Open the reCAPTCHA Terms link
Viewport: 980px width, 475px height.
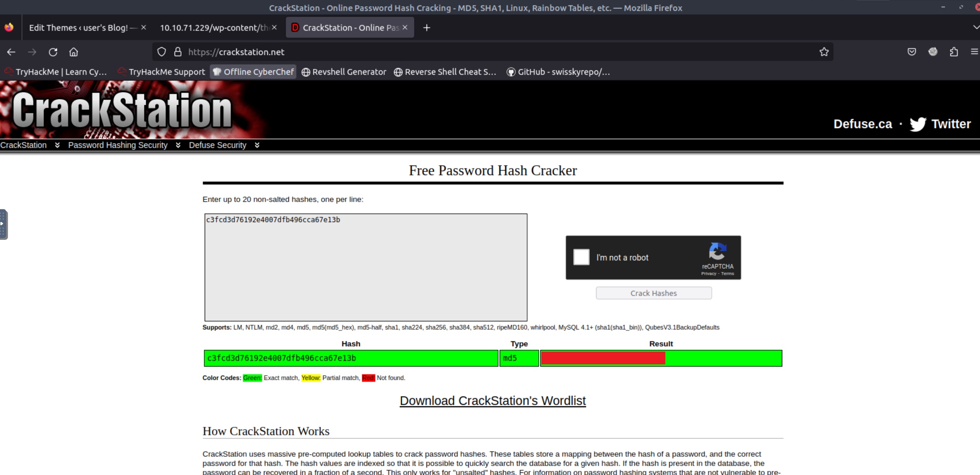click(x=727, y=273)
